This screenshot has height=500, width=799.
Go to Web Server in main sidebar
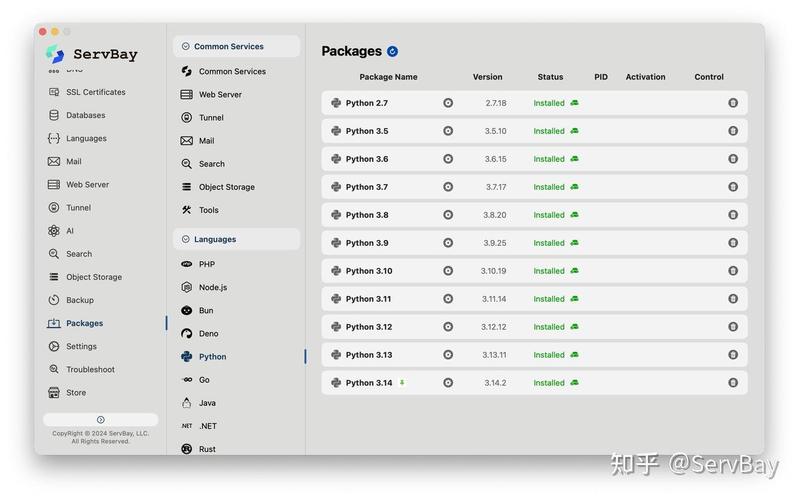pyautogui.click(x=78, y=185)
